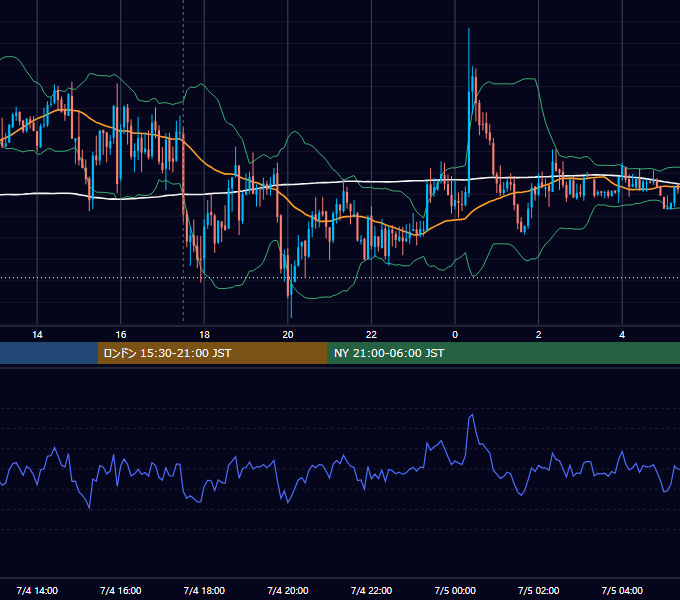Click the oscillator peak after 7/5 00:00
680x600 pixels.
click(x=472, y=416)
